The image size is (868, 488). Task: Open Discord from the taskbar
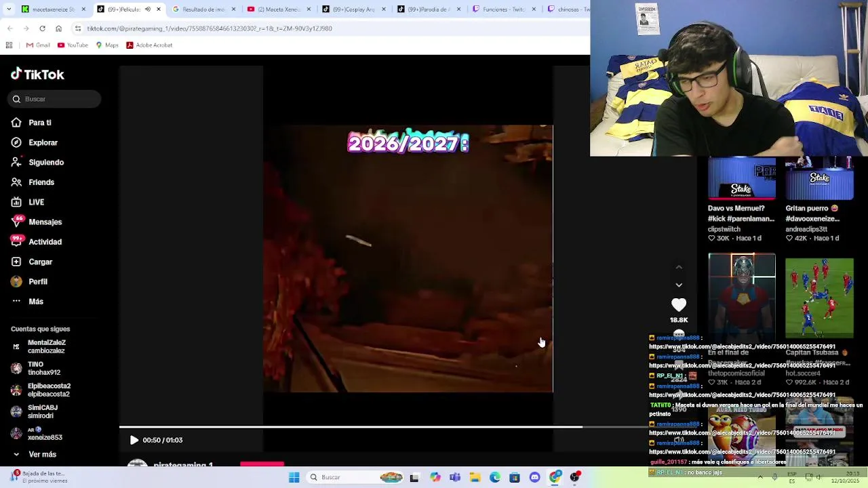pos(535,477)
